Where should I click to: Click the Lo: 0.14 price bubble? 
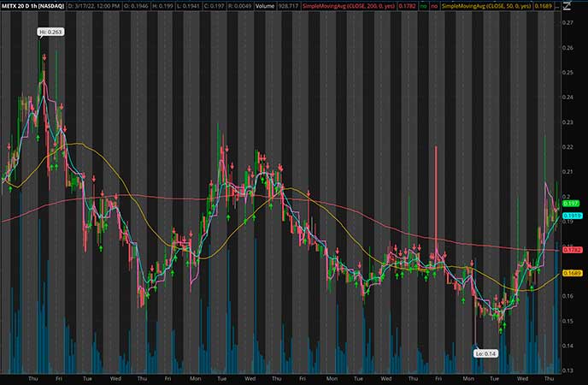pos(485,353)
